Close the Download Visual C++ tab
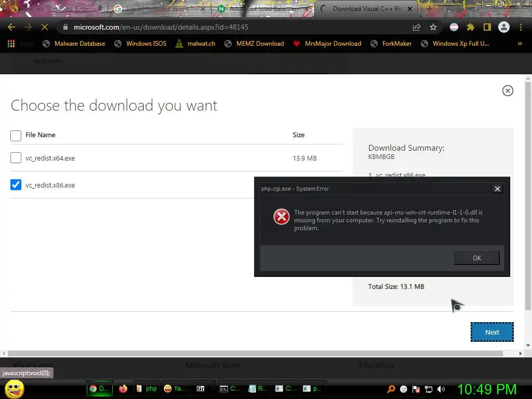The height and width of the screenshot is (399, 532). pos(410,9)
